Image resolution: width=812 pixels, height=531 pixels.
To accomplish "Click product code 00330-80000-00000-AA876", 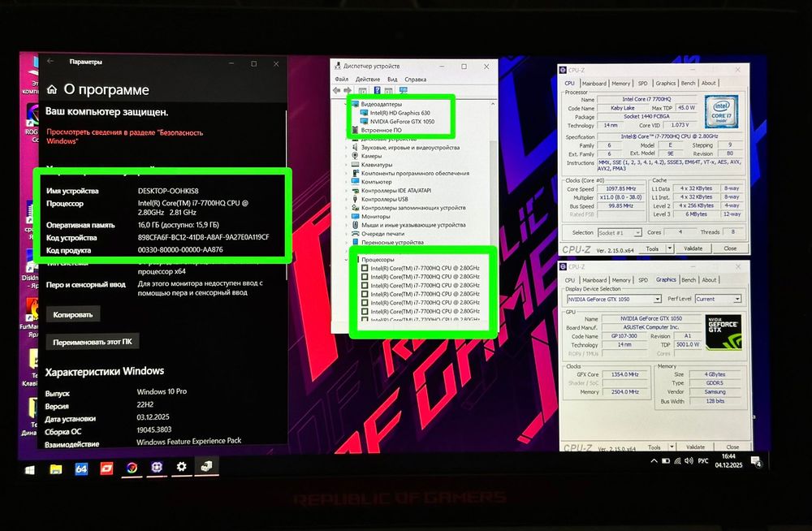I will 180,250.
